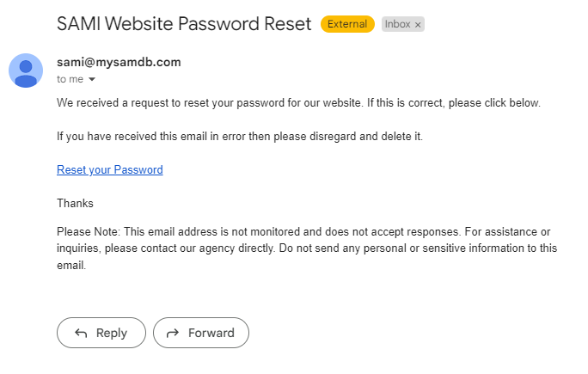Click the sender's profile avatar icon
Viewport: 588px width, 374px height.
26,71
